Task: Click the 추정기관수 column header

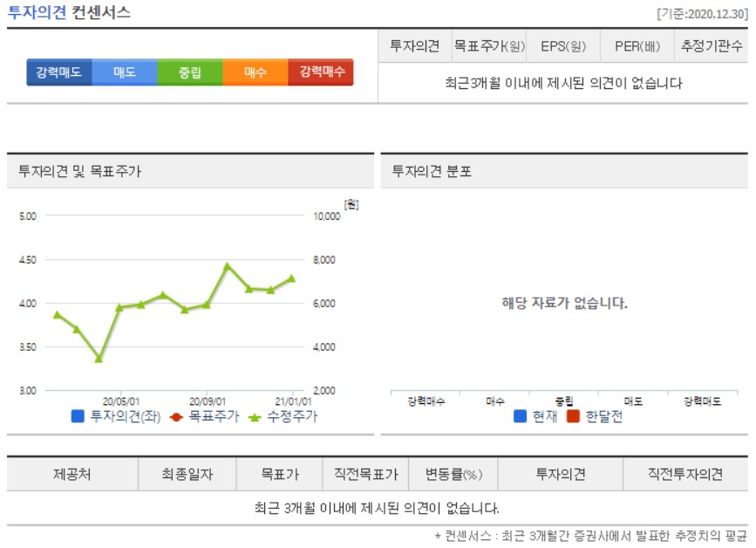Action: 712,46
